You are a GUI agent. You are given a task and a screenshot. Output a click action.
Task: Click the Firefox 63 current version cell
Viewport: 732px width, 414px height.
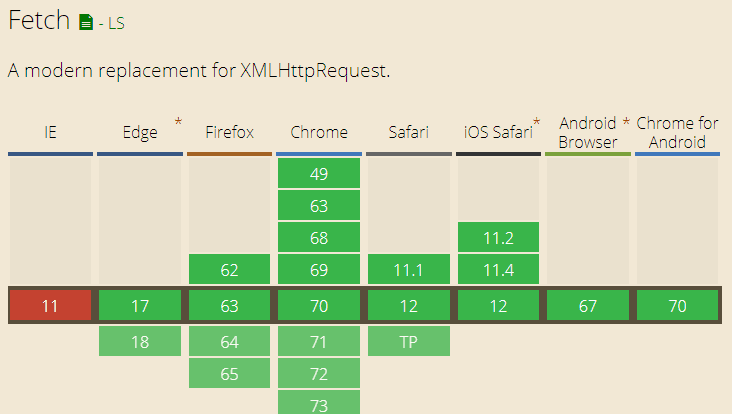coord(229,306)
